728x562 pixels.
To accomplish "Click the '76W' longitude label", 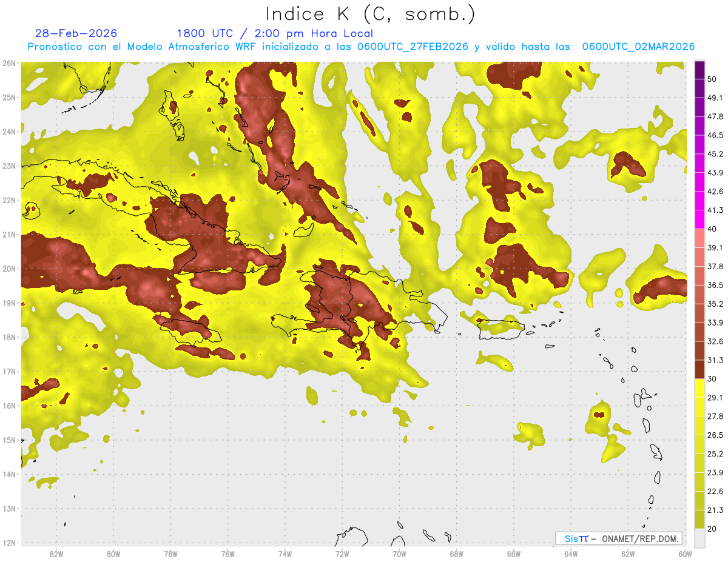I will point(228,554).
